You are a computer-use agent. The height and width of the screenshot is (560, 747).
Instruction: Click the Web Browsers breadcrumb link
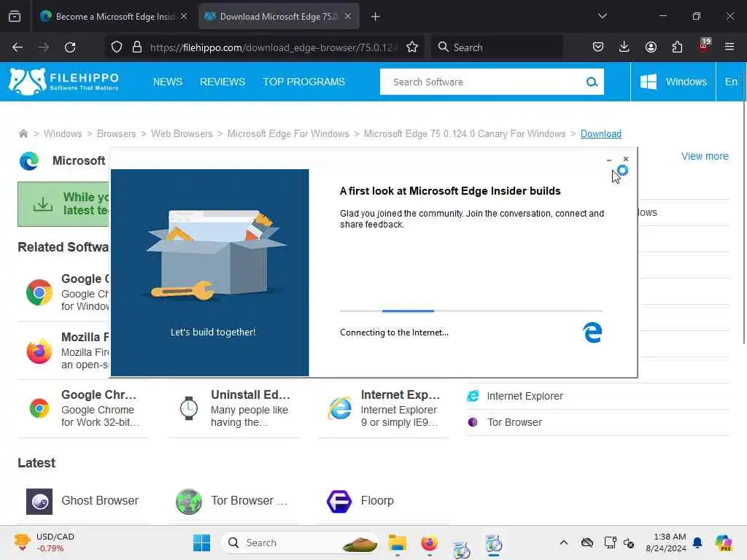[x=182, y=134]
